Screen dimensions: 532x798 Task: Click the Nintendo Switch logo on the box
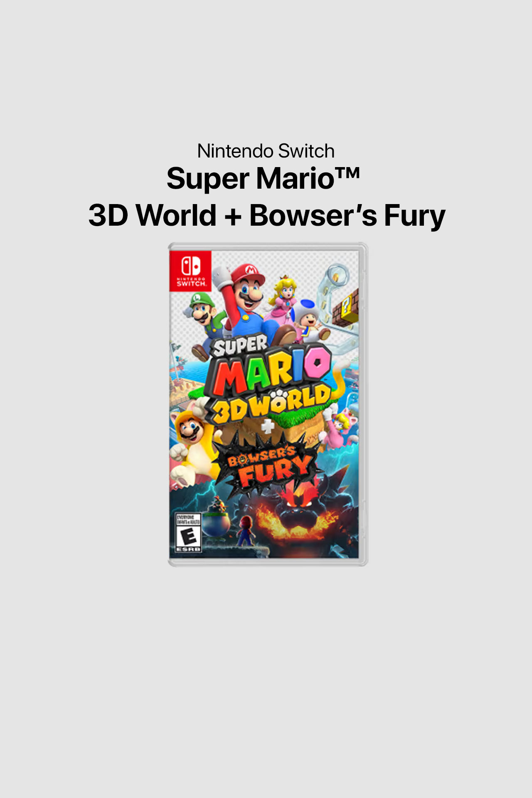(x=191, y=271)
